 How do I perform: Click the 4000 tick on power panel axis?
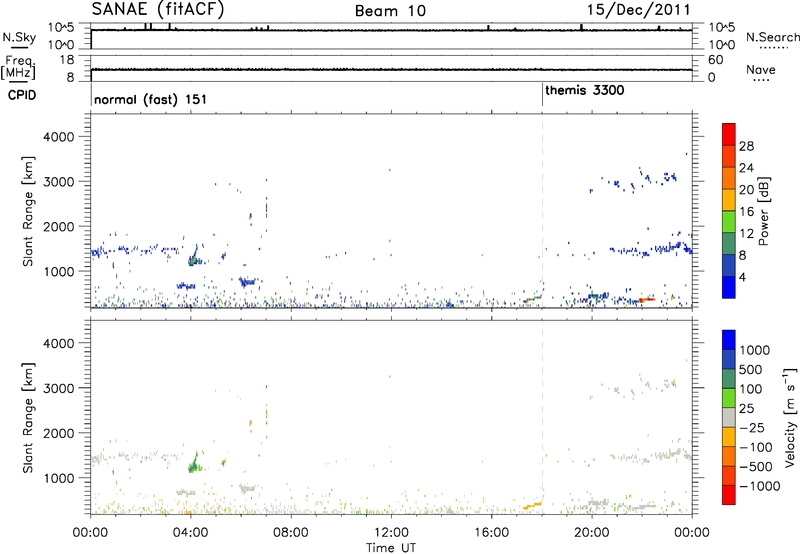click(58, 137)
